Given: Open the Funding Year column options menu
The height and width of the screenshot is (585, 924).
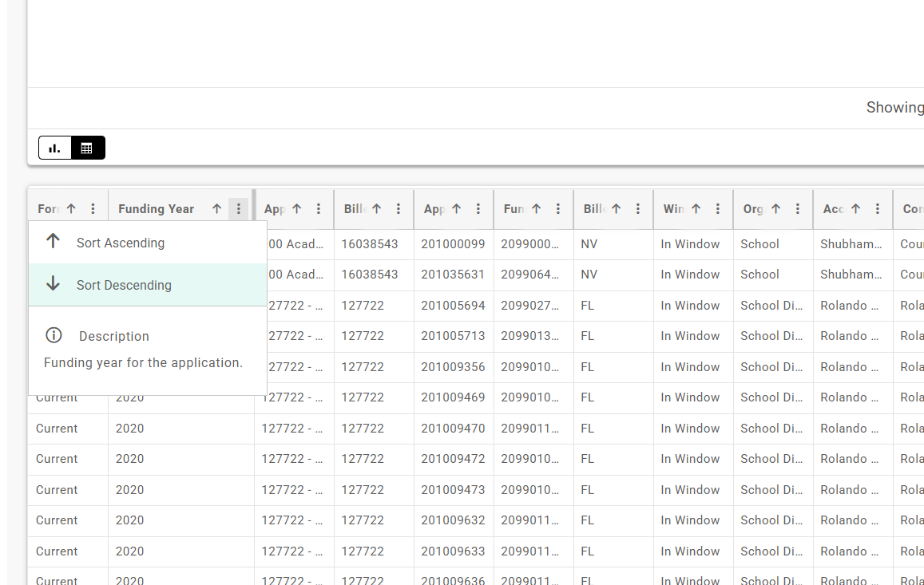Looking at the screenshot, I should 238,209.
